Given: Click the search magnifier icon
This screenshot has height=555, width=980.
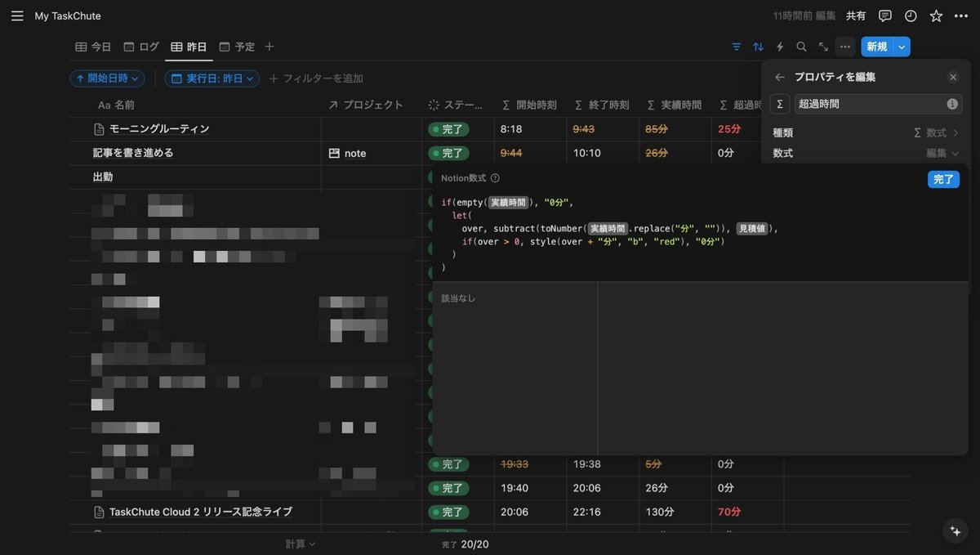Looking at the screenshot, I should [802, 47].
